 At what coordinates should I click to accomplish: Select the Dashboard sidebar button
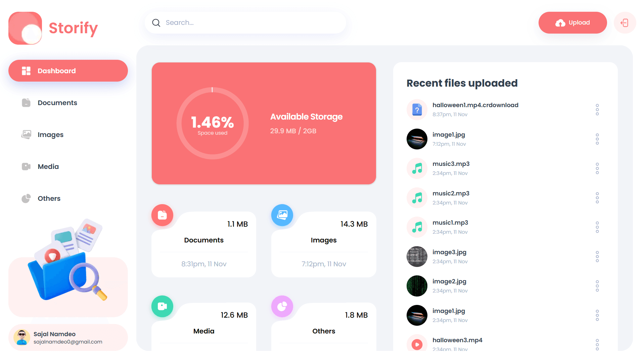click(x=68, y=71)
